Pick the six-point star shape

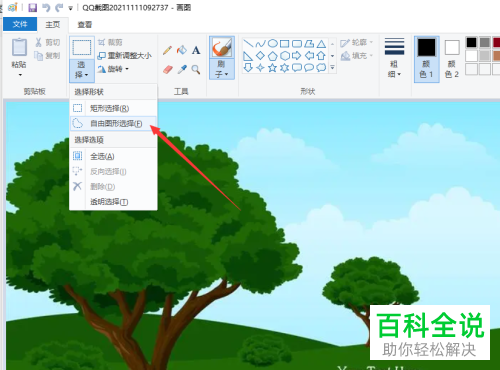click(285, 68)
